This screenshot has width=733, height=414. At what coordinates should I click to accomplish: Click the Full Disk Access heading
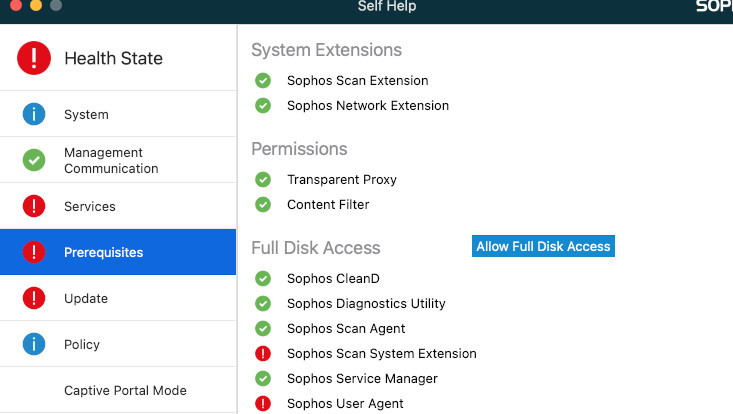pos(316,248)
